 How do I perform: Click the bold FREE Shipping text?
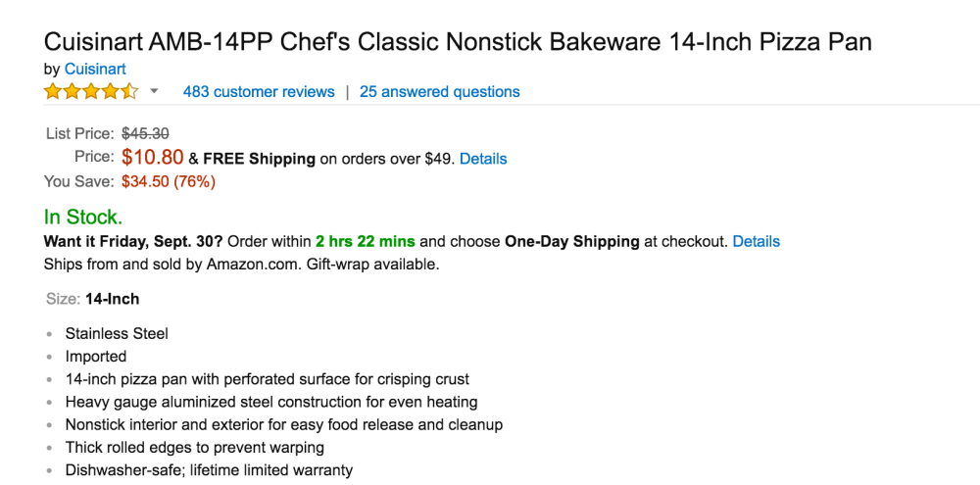[x=259, y=158]
